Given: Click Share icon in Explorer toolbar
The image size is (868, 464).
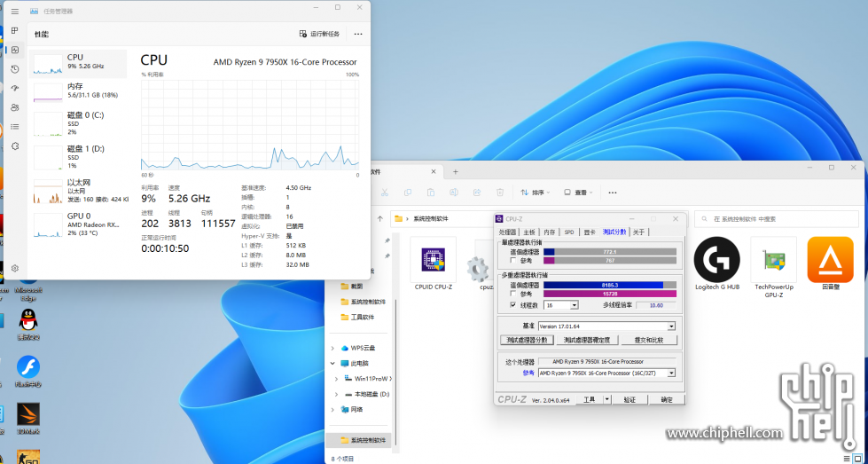Looking at the screenshot, I should (477, 193).
